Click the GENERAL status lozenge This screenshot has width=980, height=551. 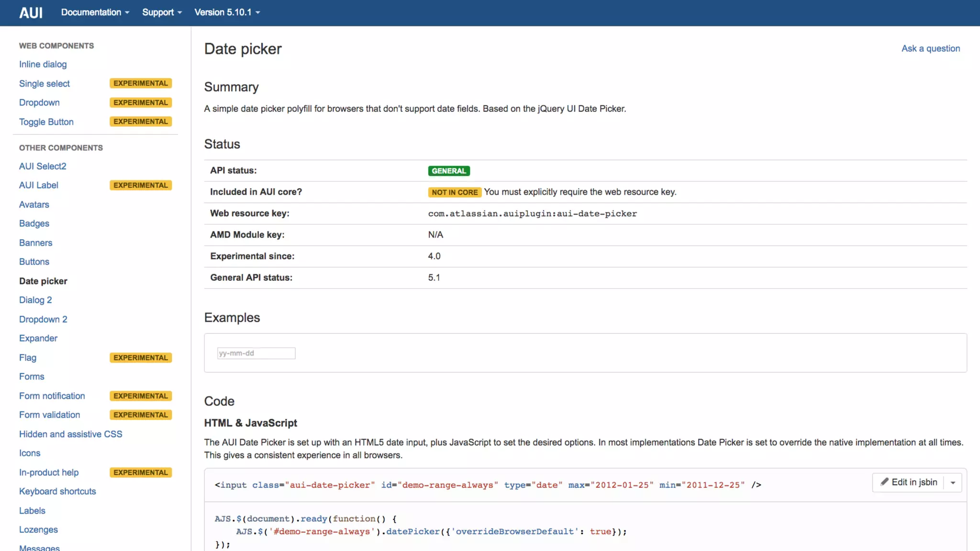click(x=448, y=171)
